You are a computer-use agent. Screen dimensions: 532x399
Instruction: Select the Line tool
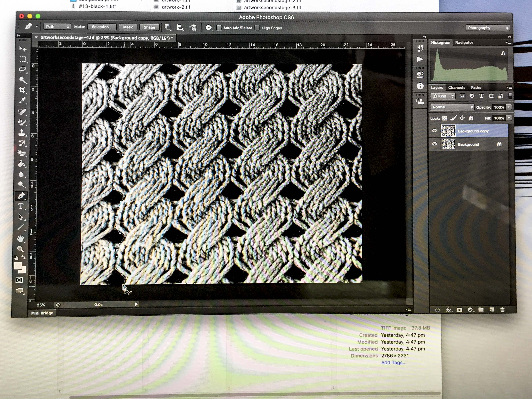[x=21, y=227]
